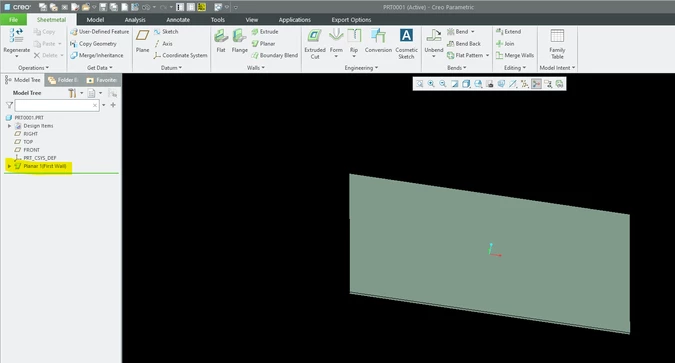The width and height of the screenshot is (675, 363).
Task: Click Open folder icon in quick access toolbar
Action: point(86,7)
